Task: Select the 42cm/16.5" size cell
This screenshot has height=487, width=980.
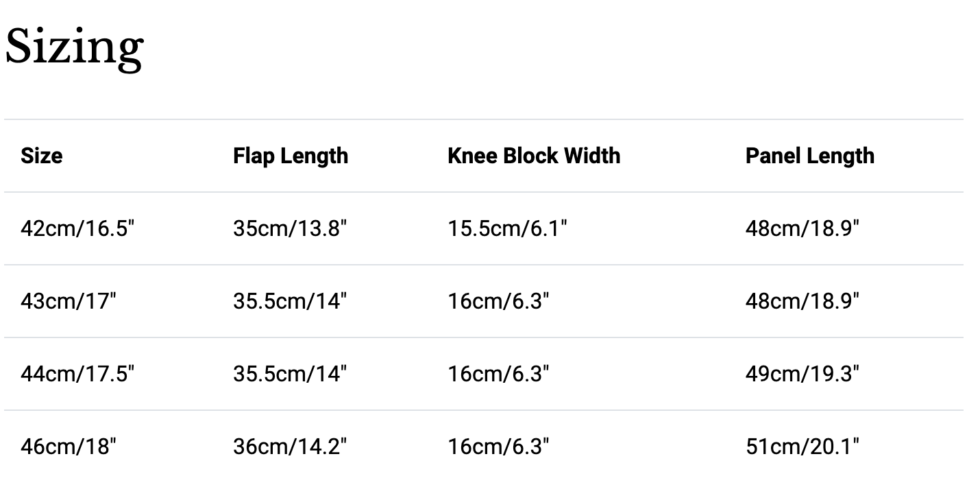Action: tap(77, 228)
